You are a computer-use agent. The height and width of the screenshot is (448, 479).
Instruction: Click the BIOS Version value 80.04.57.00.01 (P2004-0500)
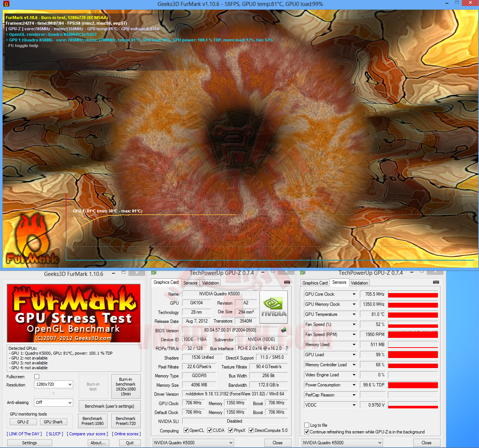(230, 330)
